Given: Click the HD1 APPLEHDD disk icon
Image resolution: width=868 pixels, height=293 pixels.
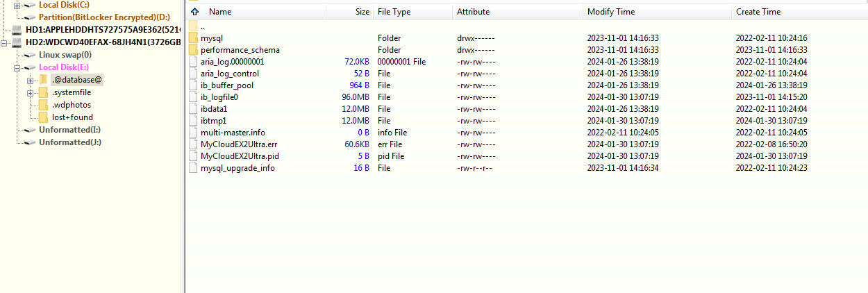Looking at the screenshot, I should point(18,30).
